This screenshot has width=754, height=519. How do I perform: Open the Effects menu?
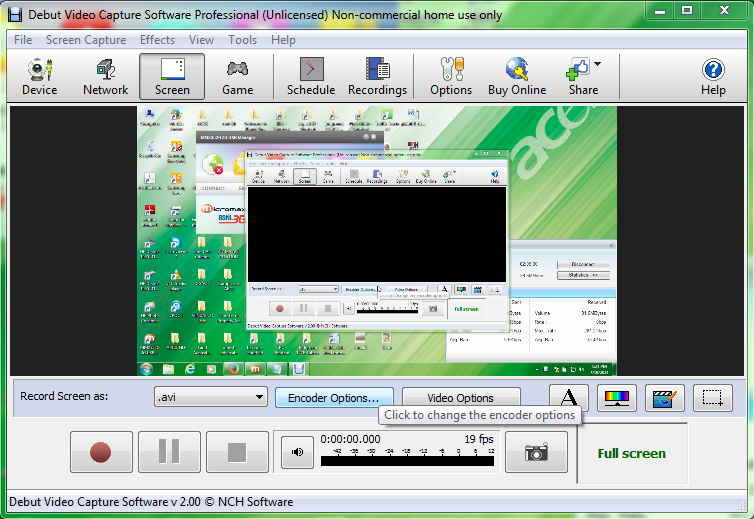pos(157,40)
